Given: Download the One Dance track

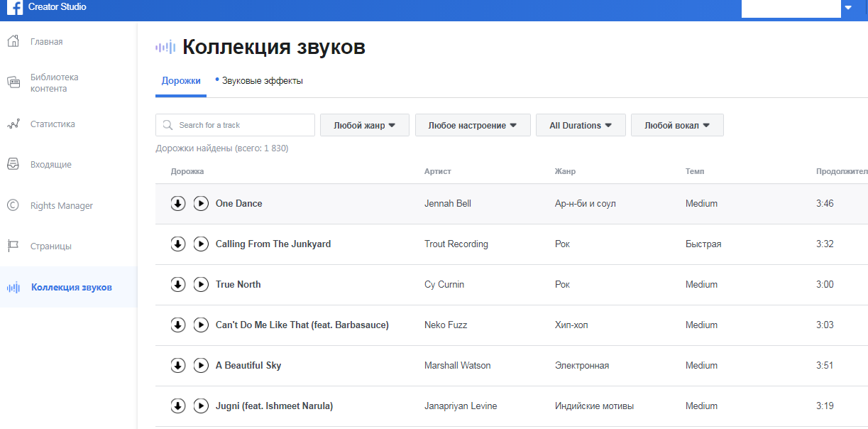Looking at the screenshot, I should tap(178, 203).
